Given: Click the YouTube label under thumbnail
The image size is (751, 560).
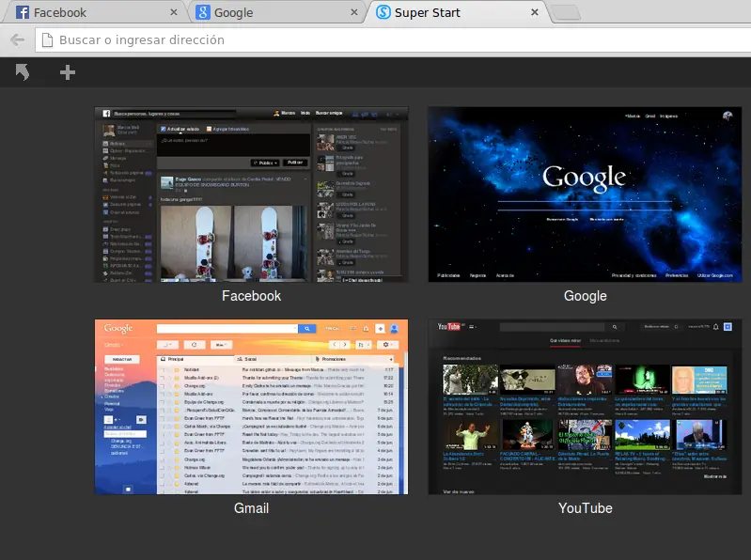Looking at the screenshot, I should click(x=586, y=508).
